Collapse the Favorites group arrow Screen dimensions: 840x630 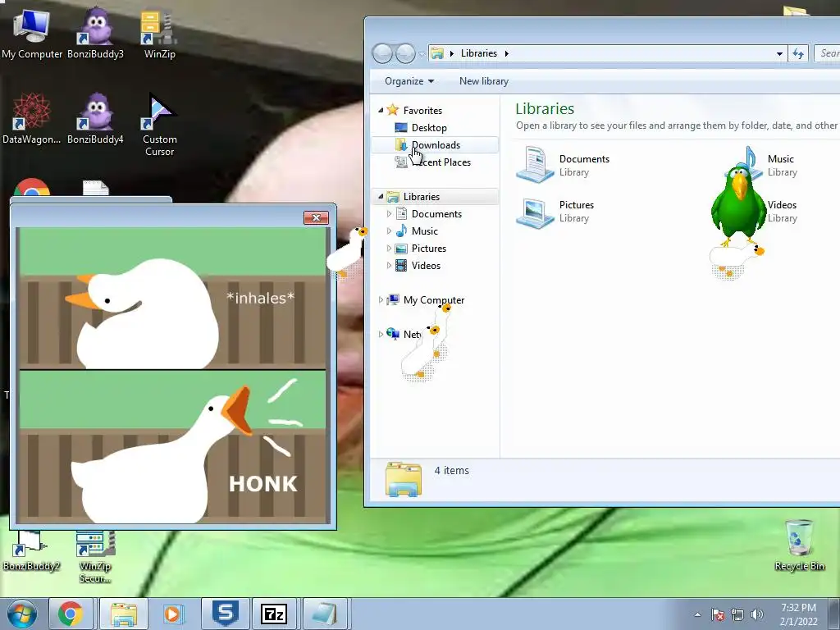[381, 111]
